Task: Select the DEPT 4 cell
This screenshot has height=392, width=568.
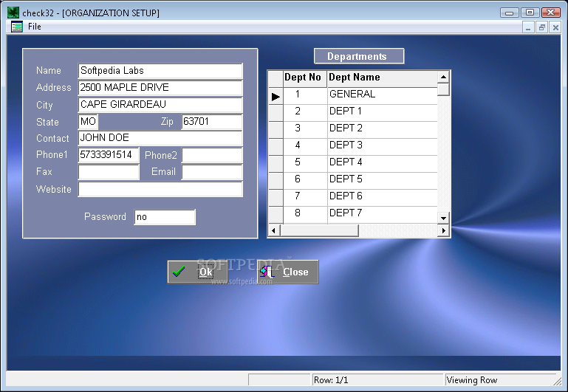Action: click(382, 164)
